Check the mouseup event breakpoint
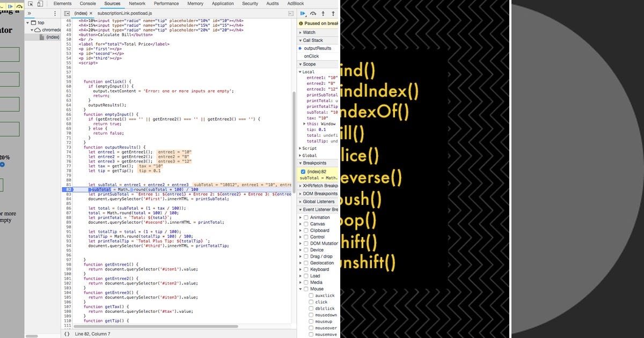This screenshot has height=338, width=644. [x=311, y=321]
